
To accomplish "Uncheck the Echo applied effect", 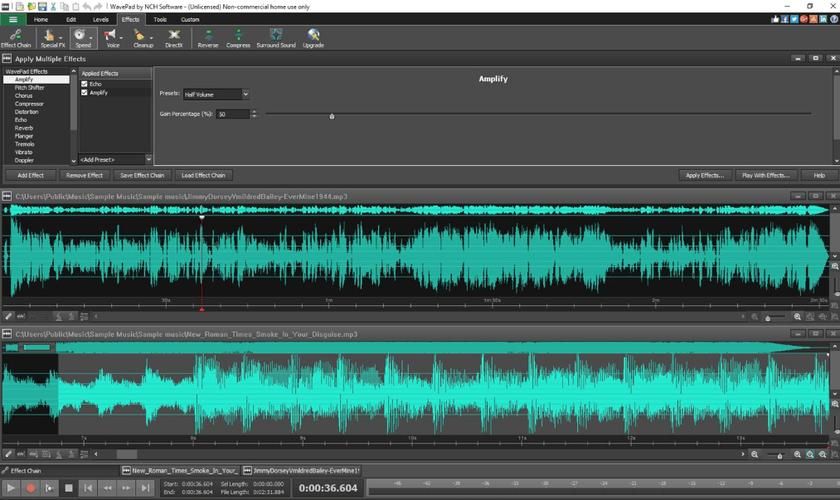I will click(x=84, y=84).
